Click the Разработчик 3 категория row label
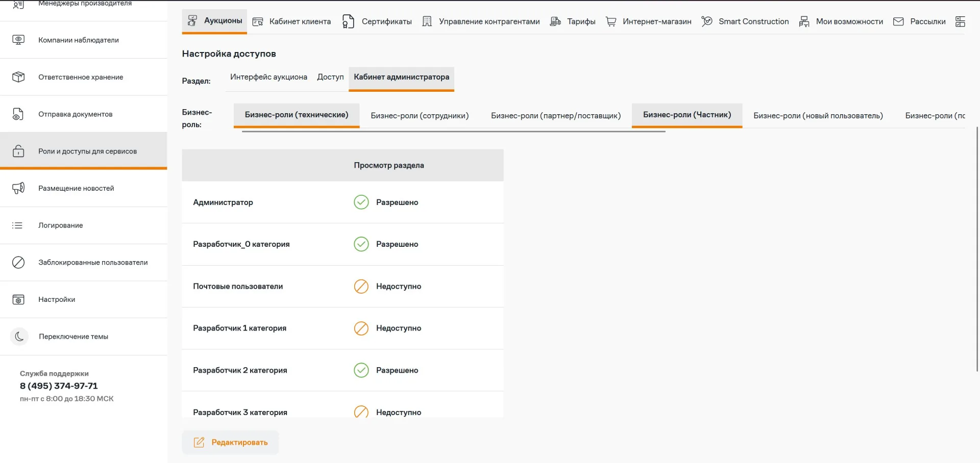 coord(240,412)
